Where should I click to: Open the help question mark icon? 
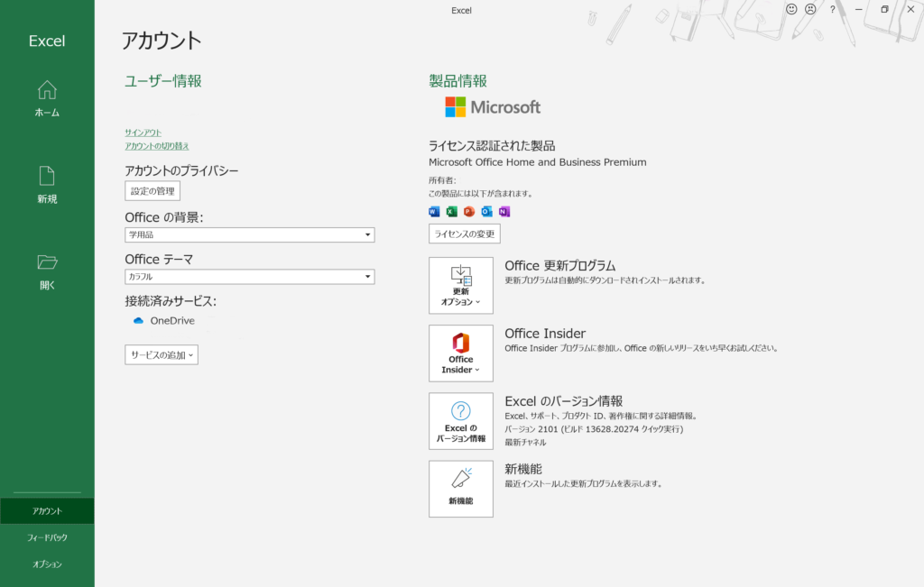tap(832, 9)
